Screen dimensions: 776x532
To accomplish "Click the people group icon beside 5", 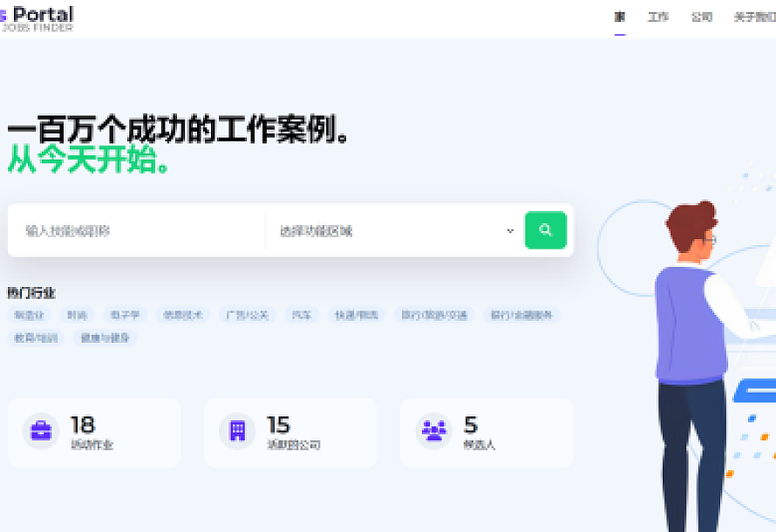I will coord(433,431).
